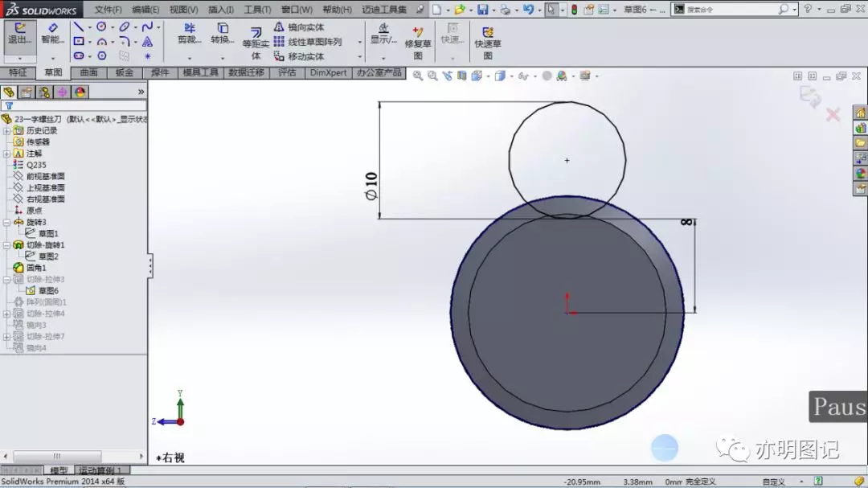Click the Exit Sketch button
This screenshot has height=488, width=868.
point(20,33)
